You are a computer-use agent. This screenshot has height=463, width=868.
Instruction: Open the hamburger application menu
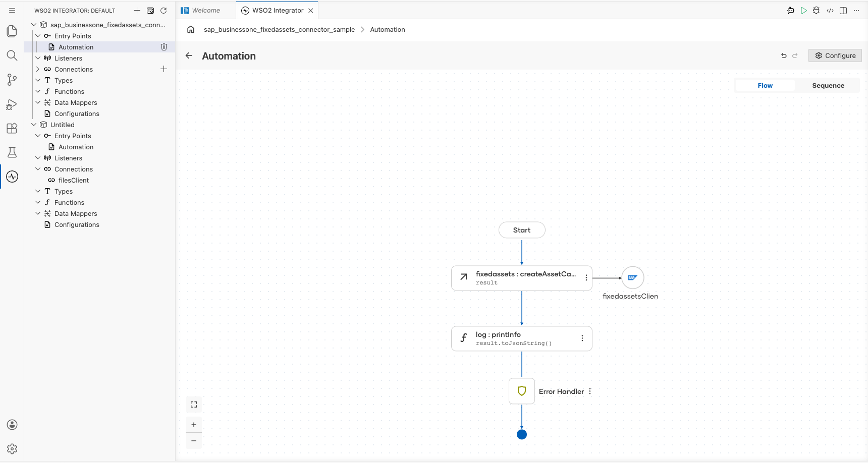click(12, 10)
